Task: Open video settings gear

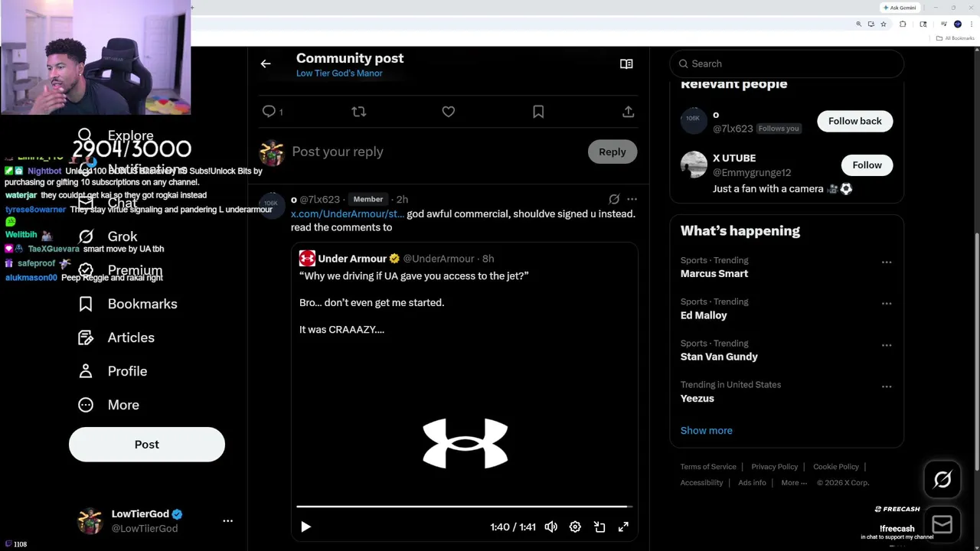Action: [575, 527]
